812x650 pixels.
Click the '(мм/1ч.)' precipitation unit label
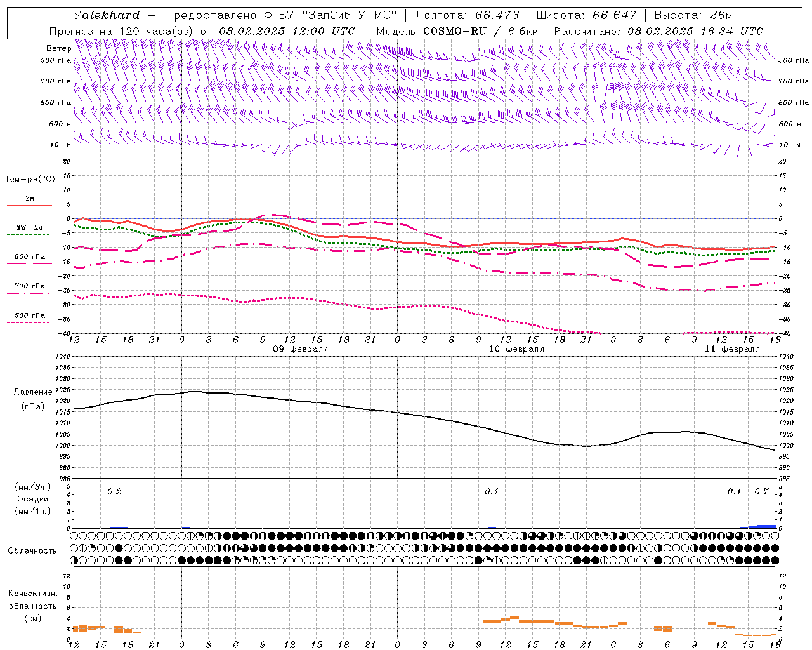click(32, 511)
